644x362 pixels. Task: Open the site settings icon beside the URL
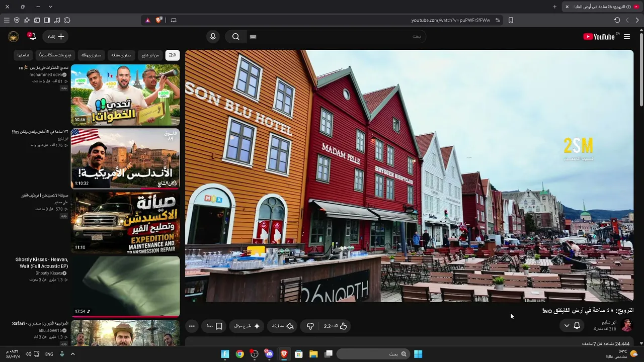[498, 20]
